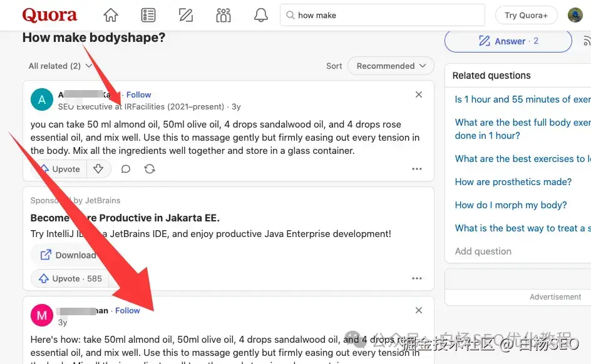Click the '3y' timestamp under second author

pyautogui.click(x=63, y=323)
